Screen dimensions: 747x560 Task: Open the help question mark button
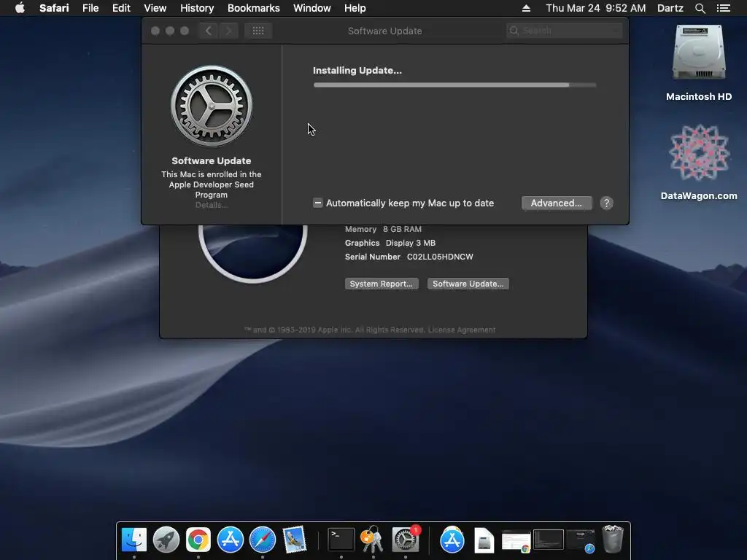coord(606,203)
